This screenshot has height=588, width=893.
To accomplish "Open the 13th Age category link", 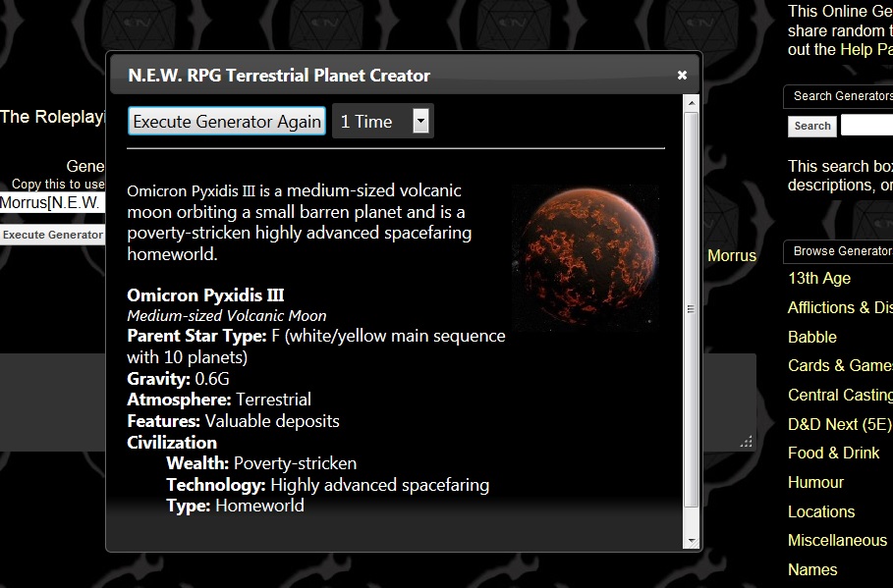I will pos(819,279).
